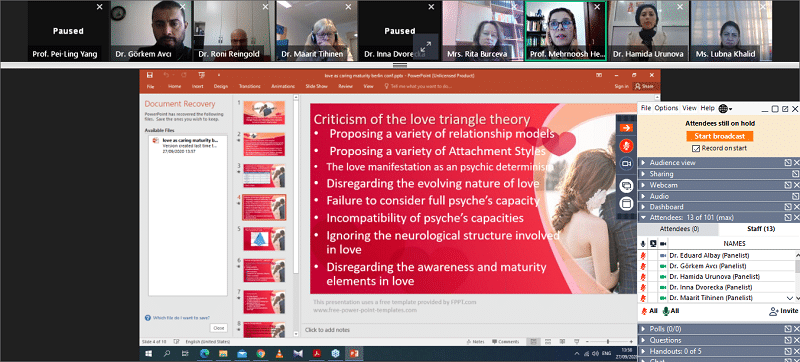
Task: Click the screen sharing icon in grab tab
Action: click(x=626, y=186)
